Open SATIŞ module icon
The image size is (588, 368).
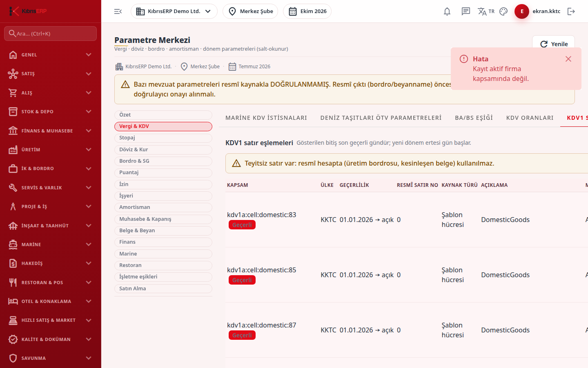click(x=13, y=74)
